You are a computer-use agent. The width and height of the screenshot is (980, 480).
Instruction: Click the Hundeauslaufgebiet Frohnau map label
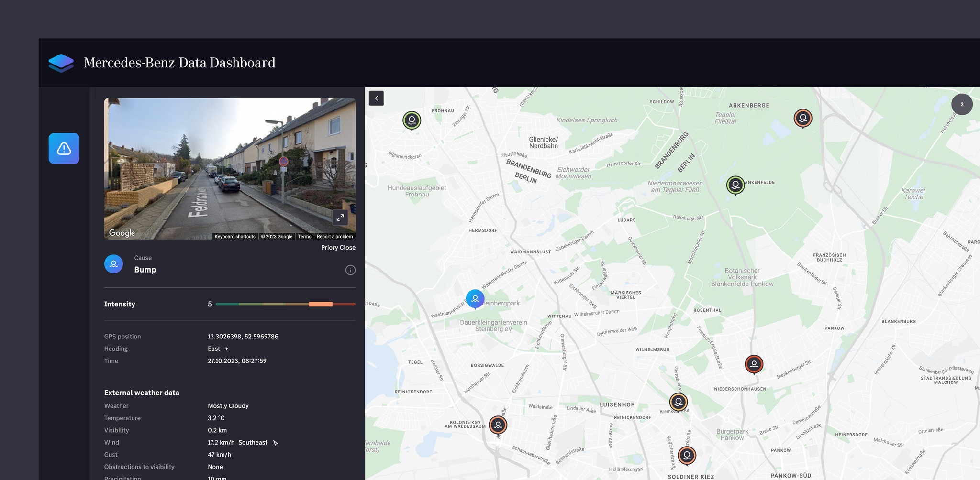click(x=417, y=191)
